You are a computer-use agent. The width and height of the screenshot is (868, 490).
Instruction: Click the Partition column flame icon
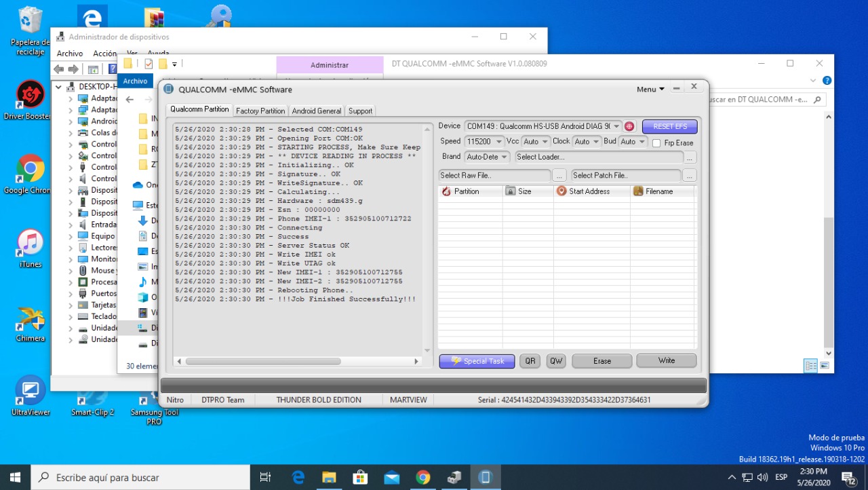click(446, 191)
